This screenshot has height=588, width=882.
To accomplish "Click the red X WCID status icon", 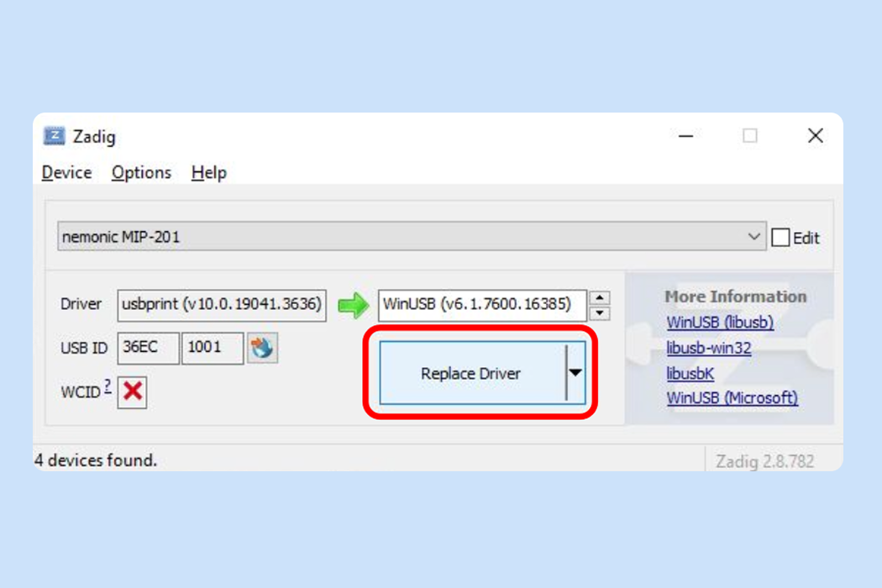I will [x=132, y=391].
